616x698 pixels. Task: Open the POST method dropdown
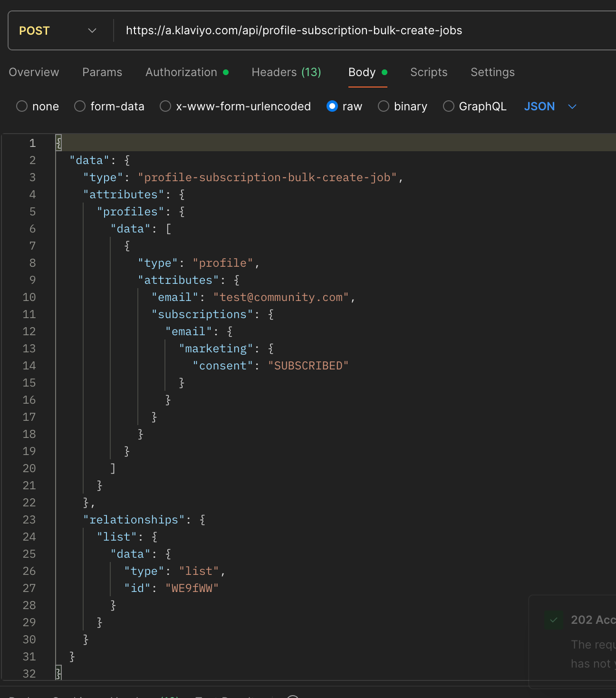[58, 31]
